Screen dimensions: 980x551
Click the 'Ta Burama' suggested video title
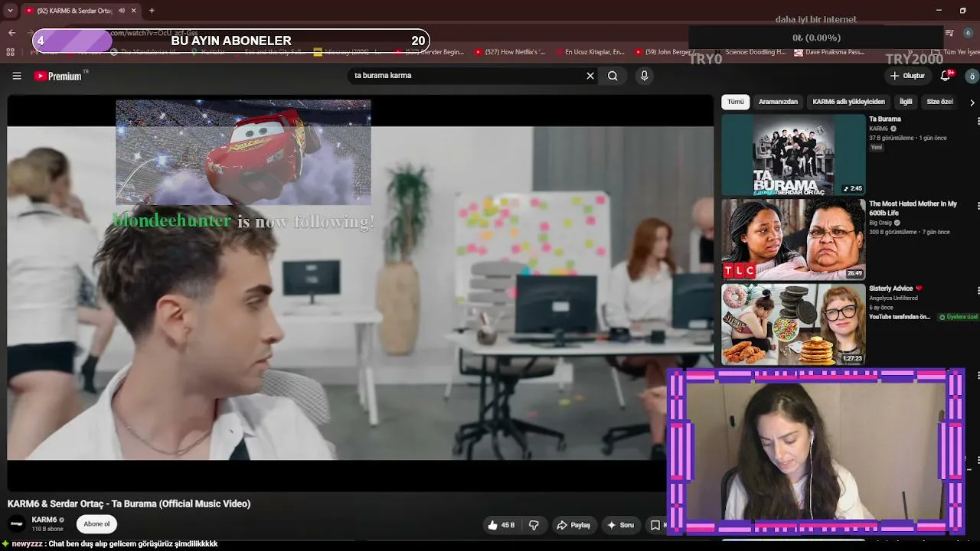885,119
